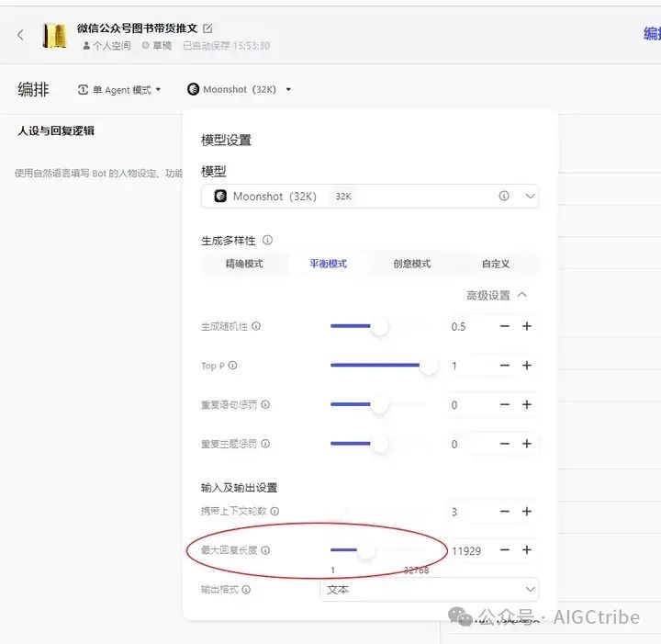Increase 携带上下文轮数 with plus button
This screenshot has height=644, width=661.
[x=527, y=511]
